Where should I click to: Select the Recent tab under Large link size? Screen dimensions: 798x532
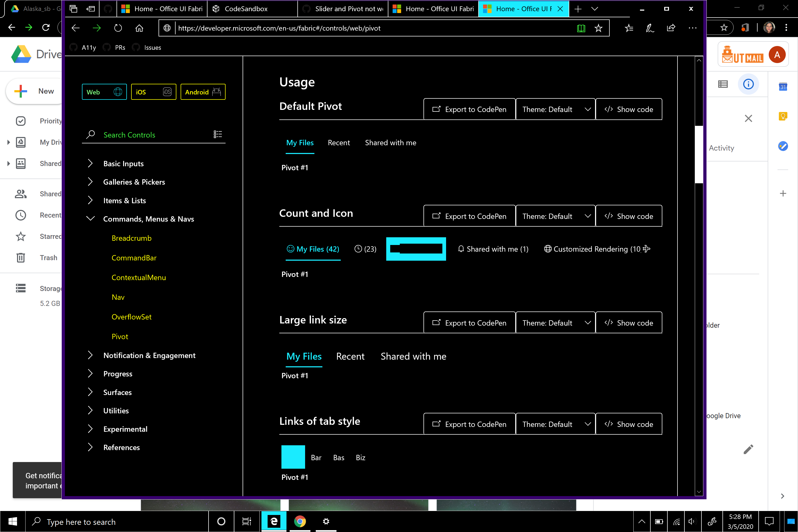(x=350, y=356)
